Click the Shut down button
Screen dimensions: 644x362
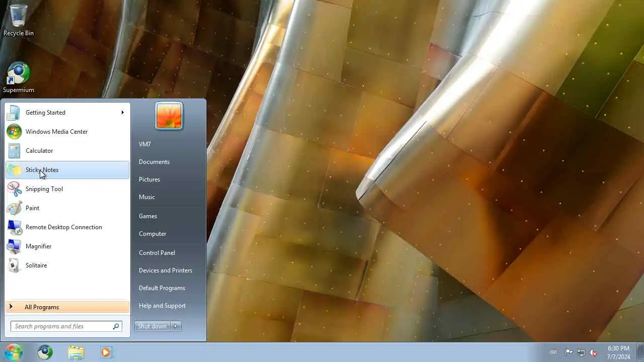152,326
